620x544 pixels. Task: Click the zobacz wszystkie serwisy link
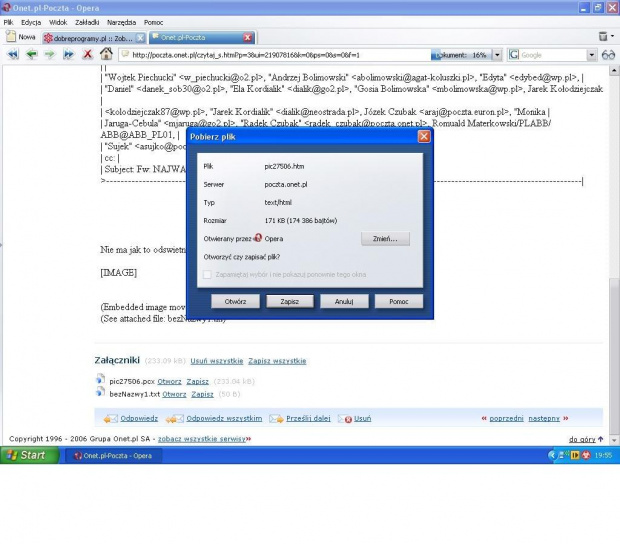click(x=202, y=439)
